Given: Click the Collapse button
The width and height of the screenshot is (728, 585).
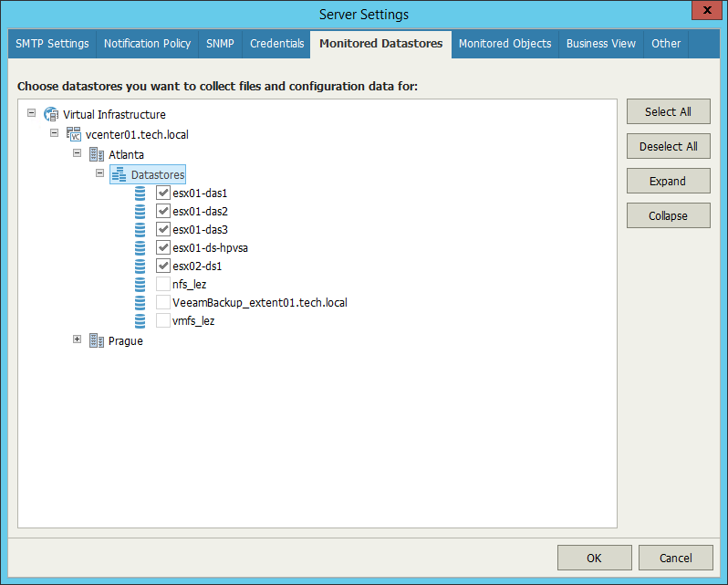Looking at the screenshot, I should (668, 215).
